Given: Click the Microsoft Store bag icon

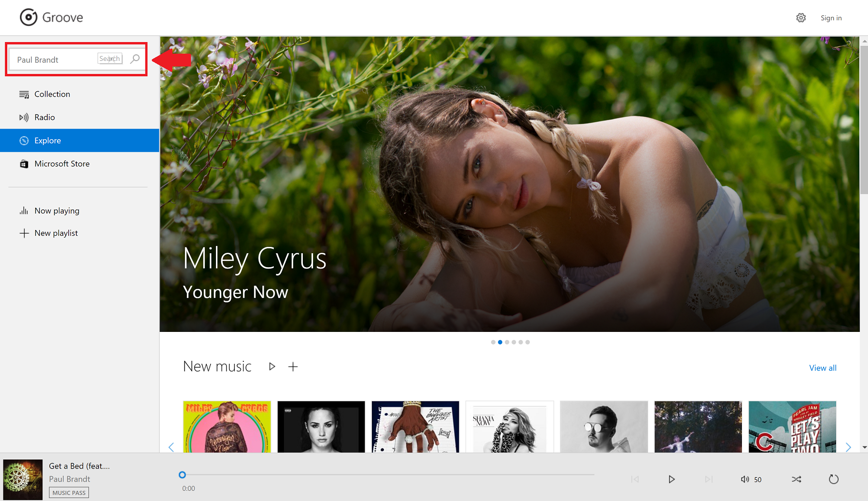Looking at the screenshot, I should tap(24, 164).
